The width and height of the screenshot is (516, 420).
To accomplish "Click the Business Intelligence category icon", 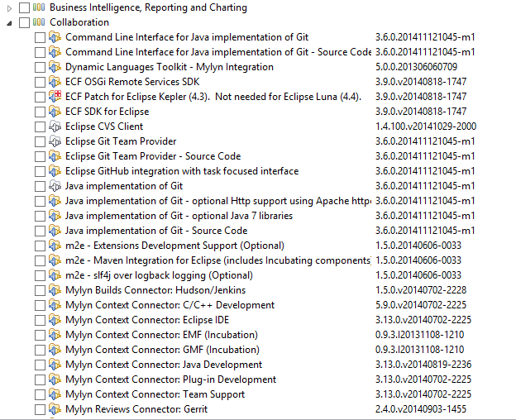I will 39,7.
